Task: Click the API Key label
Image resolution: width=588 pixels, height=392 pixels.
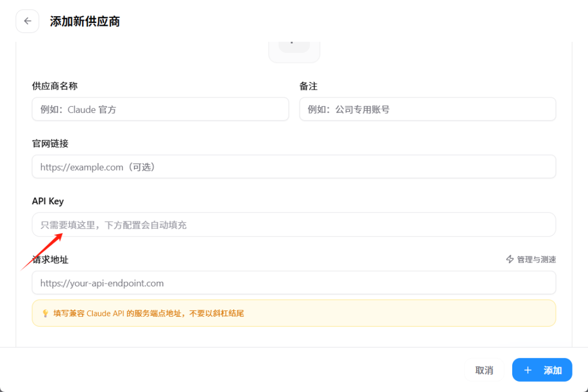Action: [x=48, y=201]
